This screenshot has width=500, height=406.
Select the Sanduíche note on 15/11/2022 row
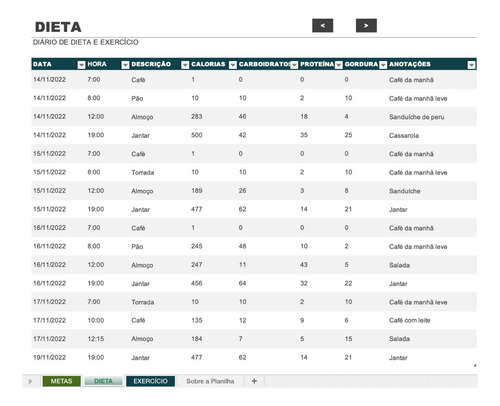[x=404, y=191]
